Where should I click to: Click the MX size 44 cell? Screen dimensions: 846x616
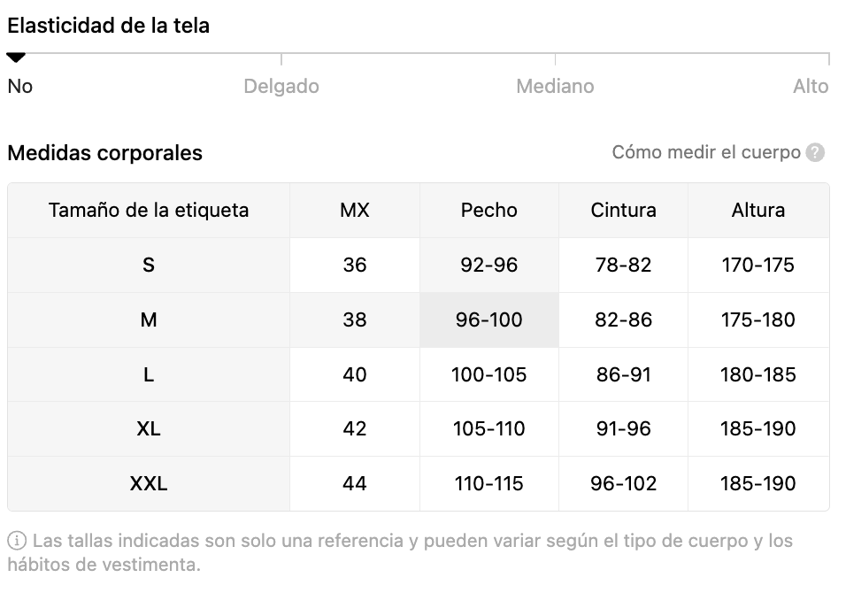click(x=355, y=483)
